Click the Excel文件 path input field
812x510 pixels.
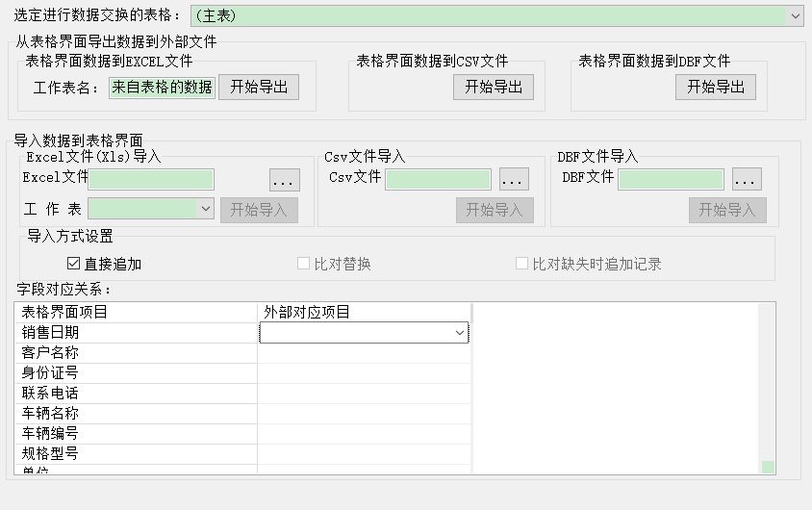[x=151, y=179]
